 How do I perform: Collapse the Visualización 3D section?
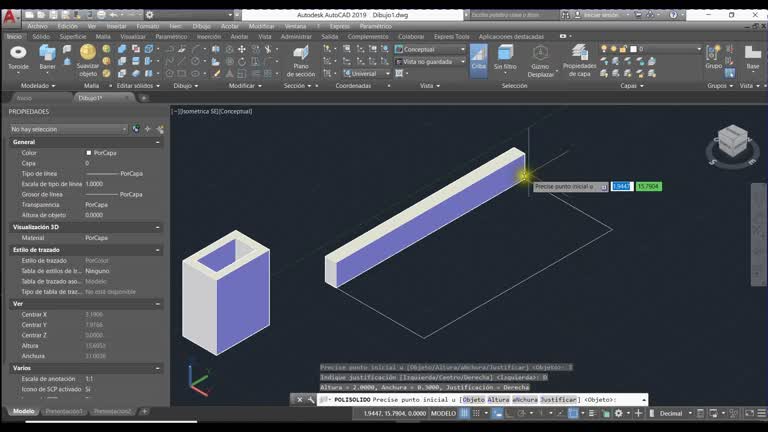(158, 227)
